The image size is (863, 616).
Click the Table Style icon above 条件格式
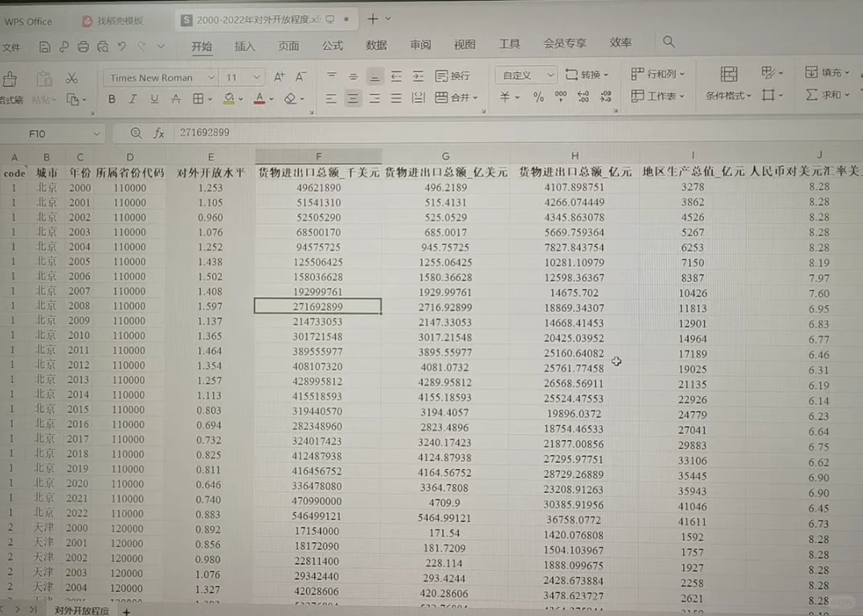coord(729,74)
